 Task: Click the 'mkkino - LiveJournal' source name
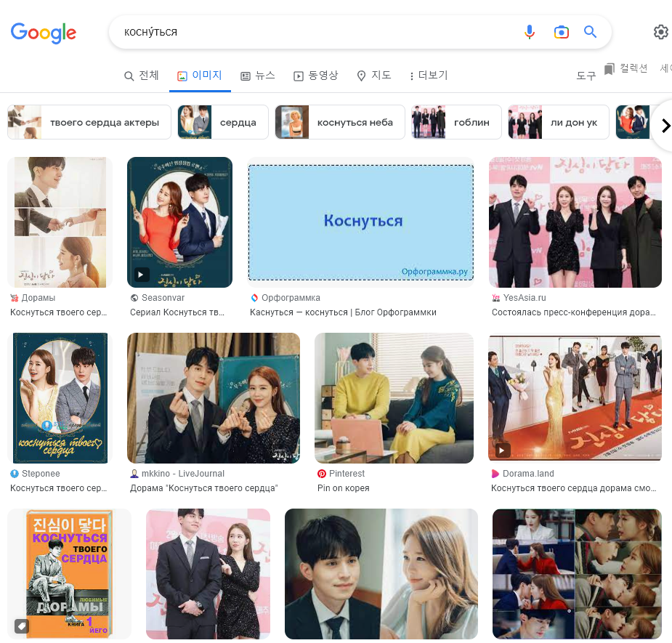click(183, 474)
